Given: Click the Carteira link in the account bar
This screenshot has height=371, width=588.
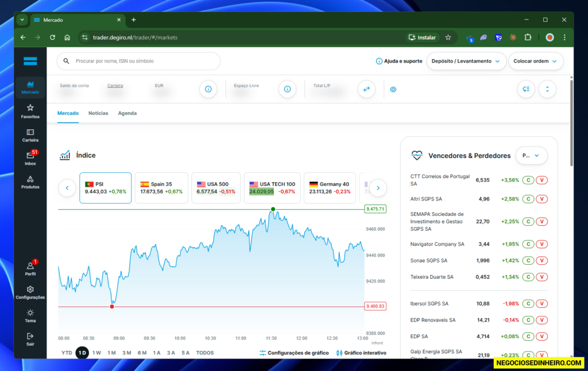Looking at the screenshot, I should point(115,86).
